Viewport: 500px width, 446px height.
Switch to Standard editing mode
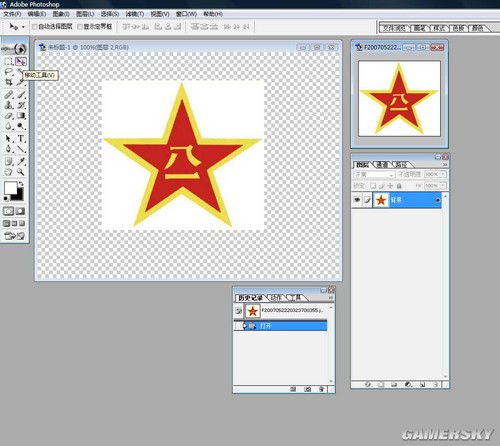click(x=8, y=211)
